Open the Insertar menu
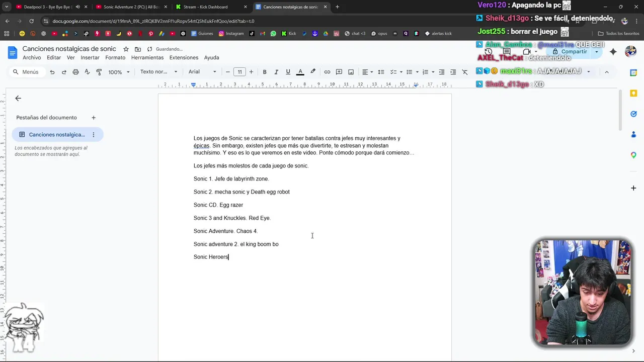The height and width of the screenshot is (362, 644). (x=90, y=57)
